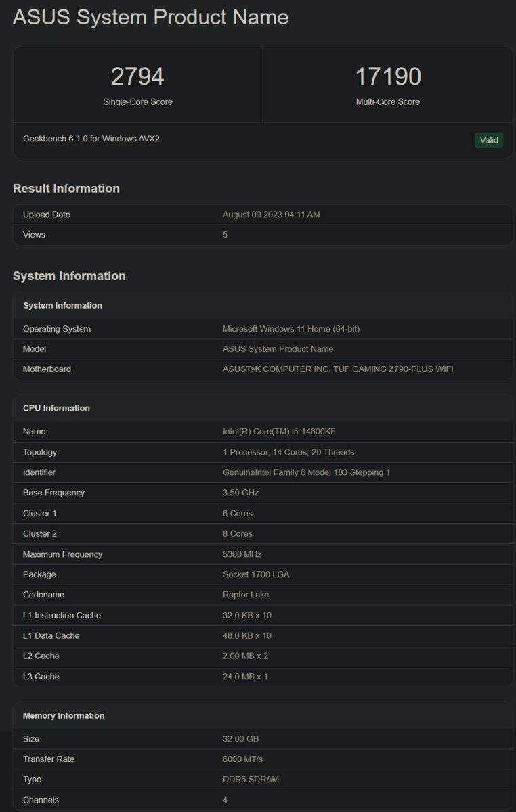Click topology 1 Processor, 14 Cores, 20 Threads
516x812 pixels.
(288, 452)
